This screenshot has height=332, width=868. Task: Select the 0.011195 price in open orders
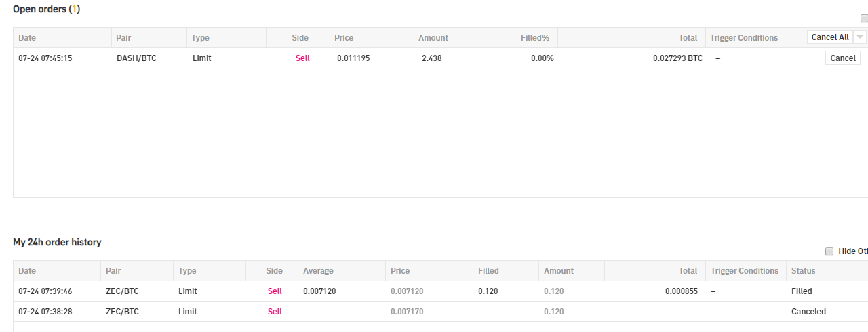[353, 58]
